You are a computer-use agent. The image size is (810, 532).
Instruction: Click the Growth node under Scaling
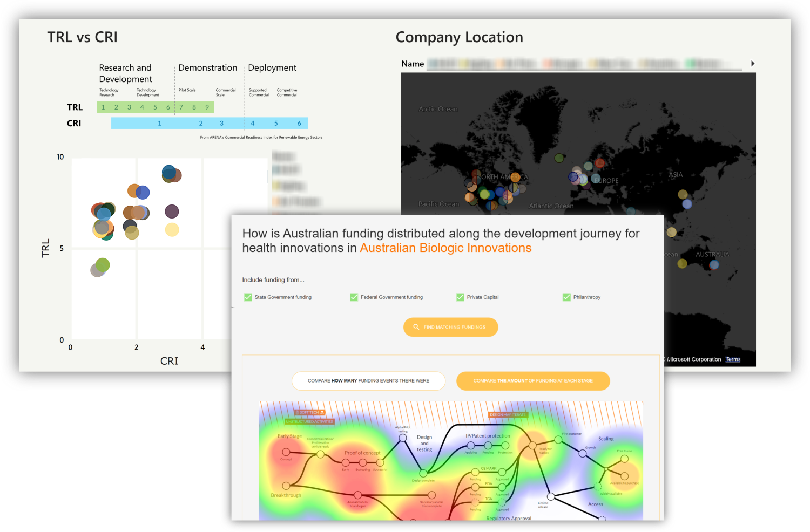583,454
